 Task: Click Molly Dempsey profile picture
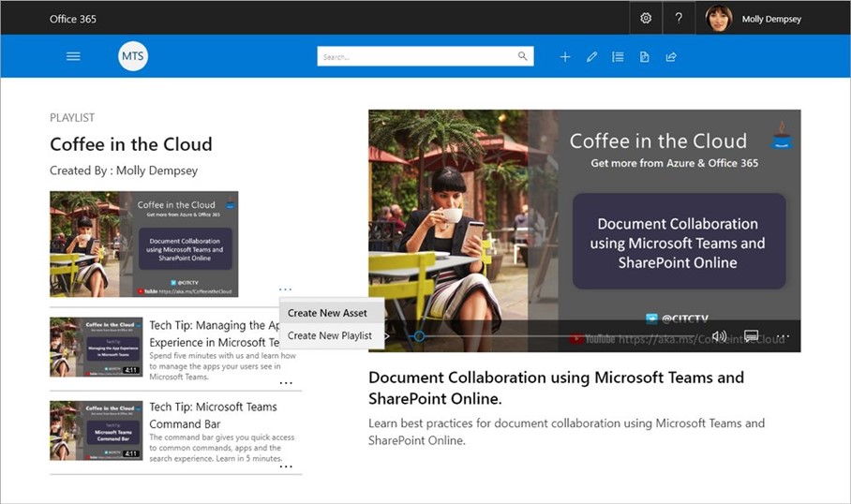click(719, 19)
